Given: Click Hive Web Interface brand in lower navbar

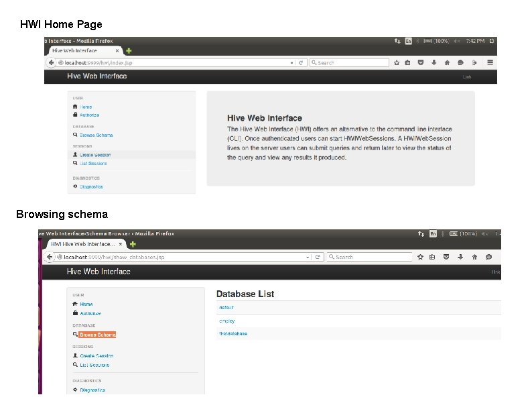Looking at the screenshot, I should 98,272.
